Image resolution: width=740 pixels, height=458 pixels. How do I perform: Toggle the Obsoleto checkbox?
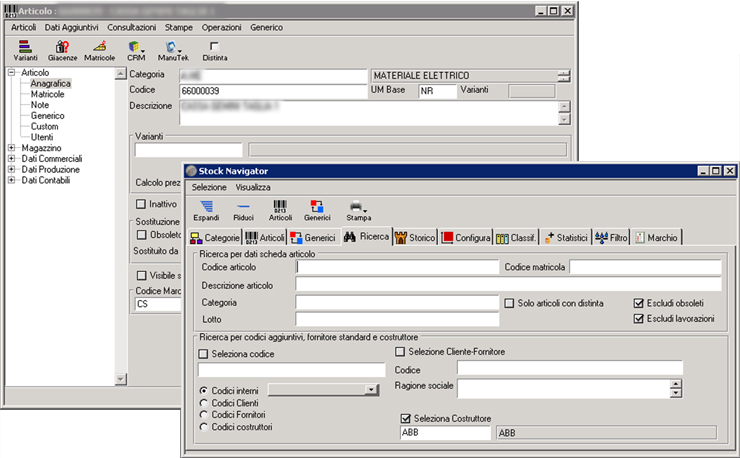tap(142, 235)
